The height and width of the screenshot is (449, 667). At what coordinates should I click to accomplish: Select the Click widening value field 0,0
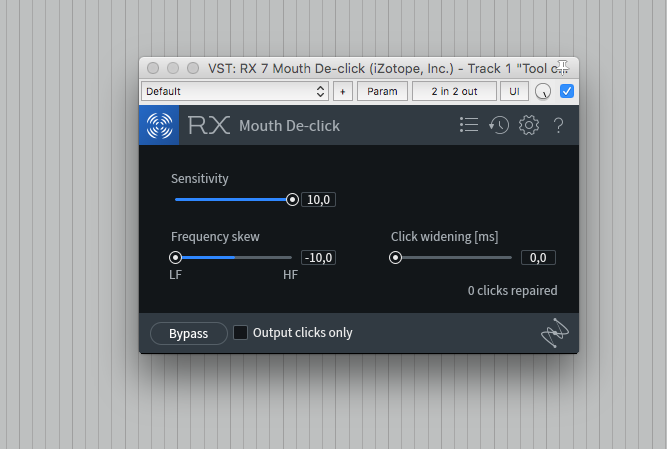[538, 257]
